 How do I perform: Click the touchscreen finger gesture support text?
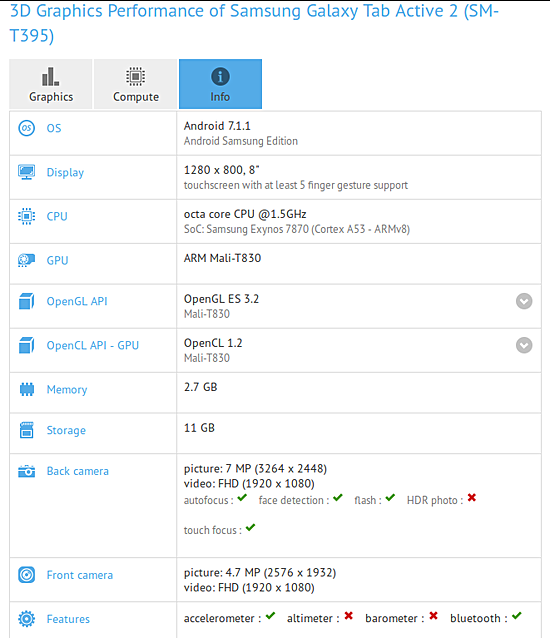(295, 186)
